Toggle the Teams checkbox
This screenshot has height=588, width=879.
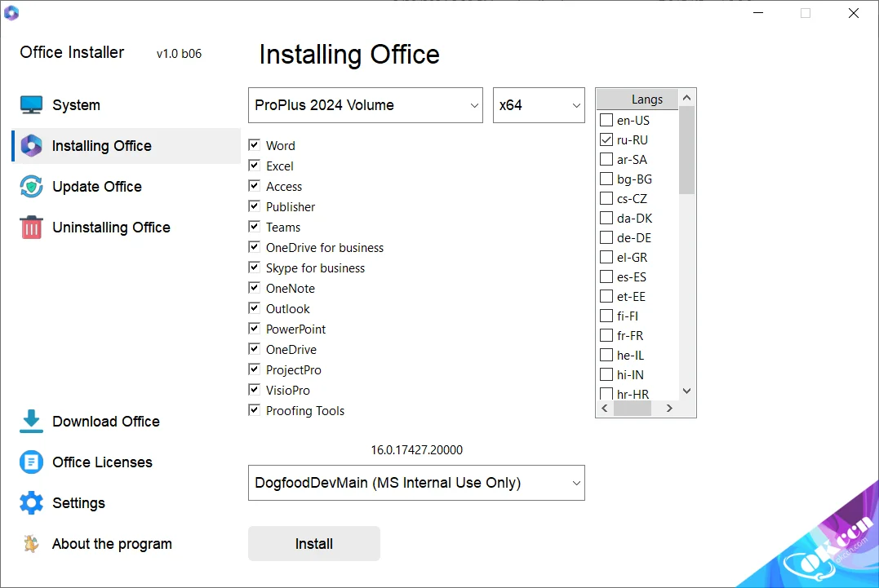pyautogui.click(x=255, y=227)
